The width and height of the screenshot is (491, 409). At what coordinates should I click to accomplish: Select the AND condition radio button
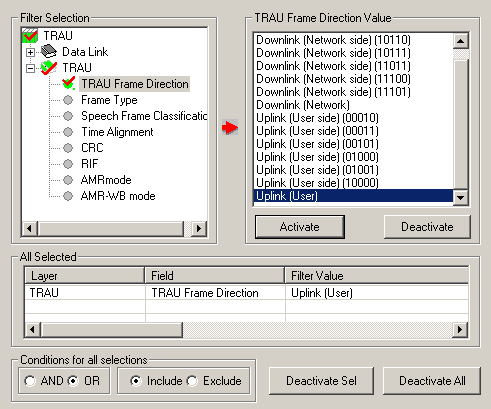point(30,381)
